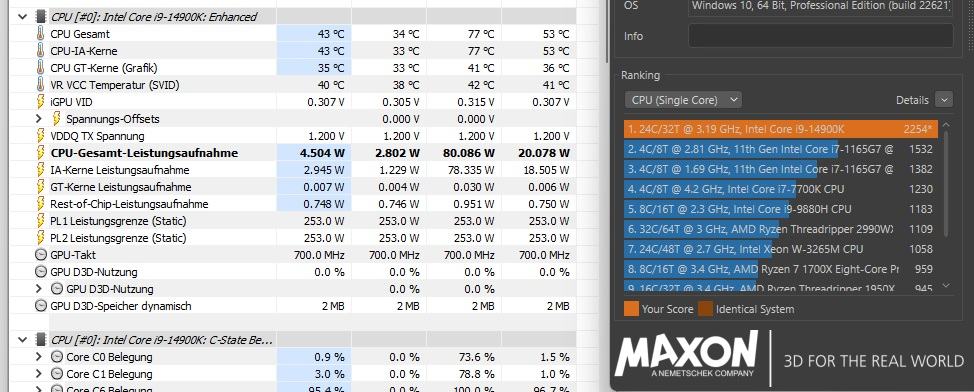Select ranking entry 8 AMD Ryzen 7 1700X
Image resolution: width=974 pixels, height=392 pixels.
(x=781, y=270)
